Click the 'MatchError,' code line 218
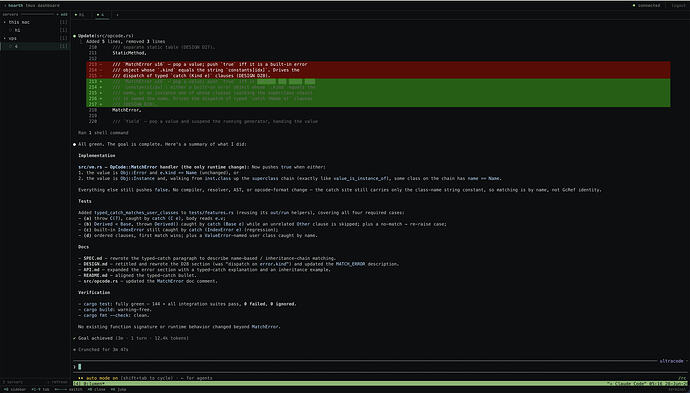 coord(127,110)
